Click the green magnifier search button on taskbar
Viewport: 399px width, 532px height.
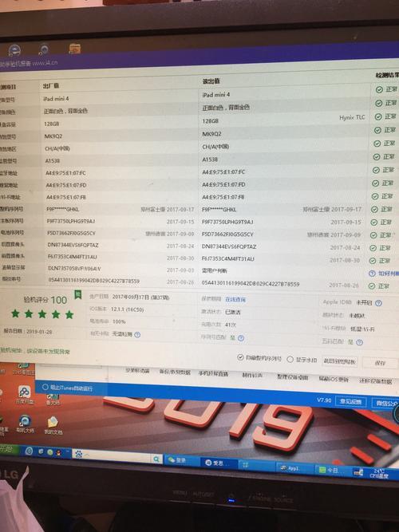tap(156, 459)
